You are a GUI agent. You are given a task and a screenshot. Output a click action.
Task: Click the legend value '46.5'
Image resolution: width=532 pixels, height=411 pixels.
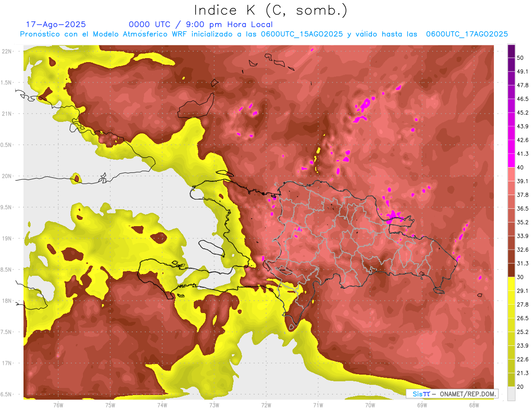pos(522,99)
